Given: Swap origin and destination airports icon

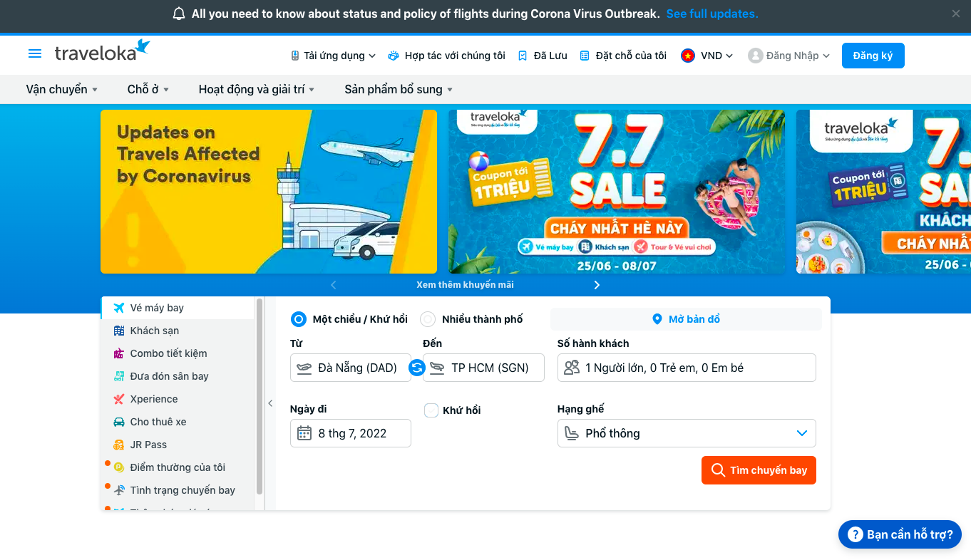Looking at the screenshot, I should 417,368.
